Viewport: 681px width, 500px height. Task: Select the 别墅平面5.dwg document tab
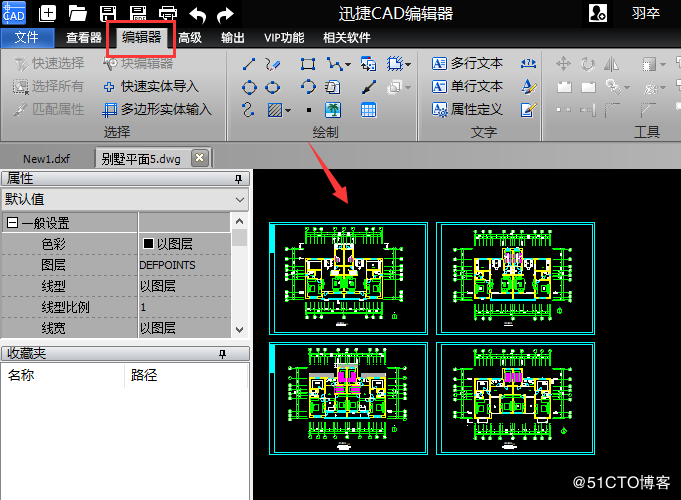pos(141,159)
